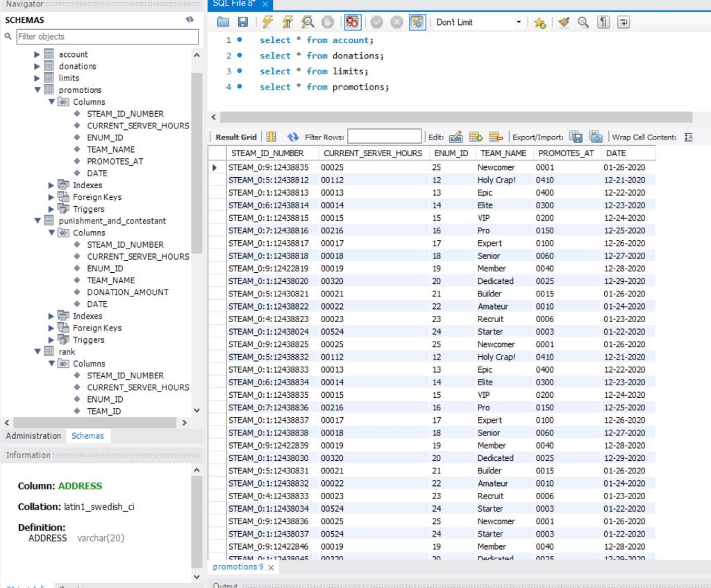Run the explain plan magnifier icon
Image resolution: width=711 pixels, height=588 pixels.
[x=307, y=22]
